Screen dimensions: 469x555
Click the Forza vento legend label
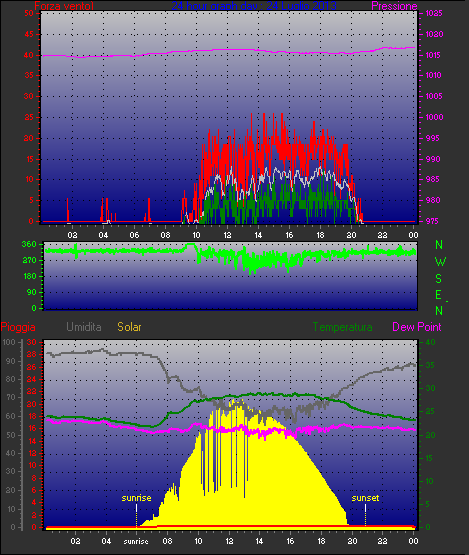click(64, 6)
